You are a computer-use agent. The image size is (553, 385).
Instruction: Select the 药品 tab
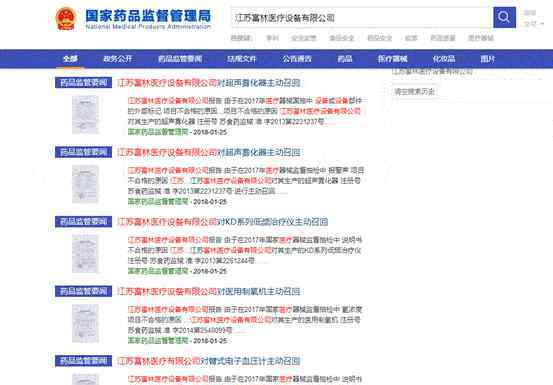pyautogui.click(x=345, y=59)
